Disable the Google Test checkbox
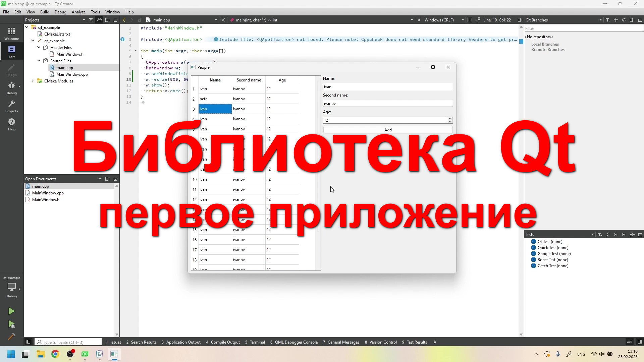 (x=533, y=254)
